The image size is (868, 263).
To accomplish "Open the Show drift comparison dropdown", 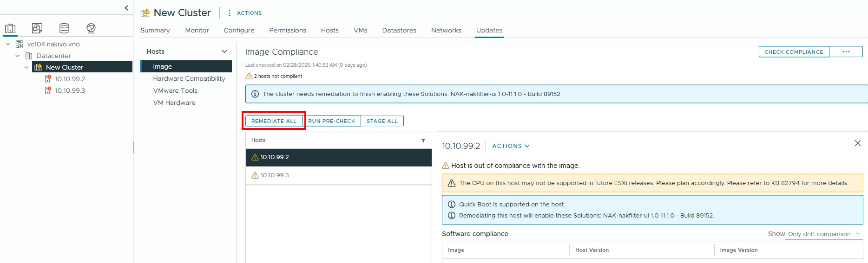I will coord(824,234).
